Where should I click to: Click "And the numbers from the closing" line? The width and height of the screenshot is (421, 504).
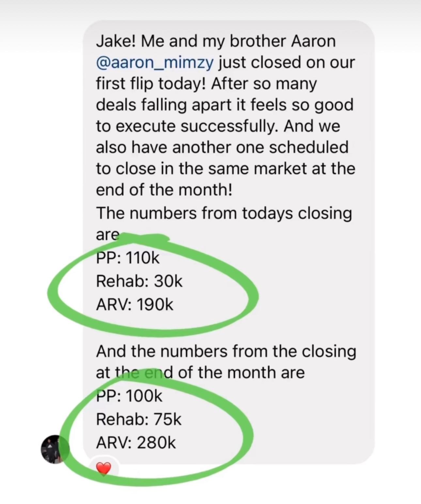pos(226,351)
